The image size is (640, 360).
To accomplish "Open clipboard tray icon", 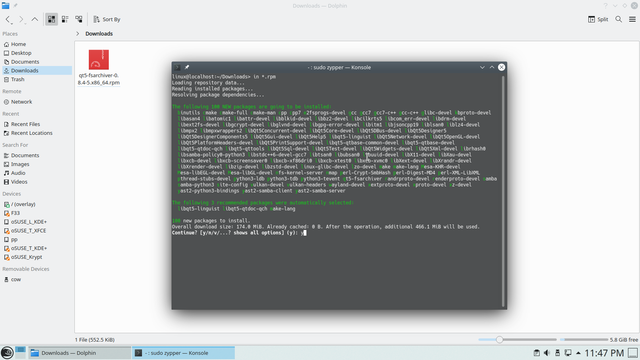I will point(537,353).
